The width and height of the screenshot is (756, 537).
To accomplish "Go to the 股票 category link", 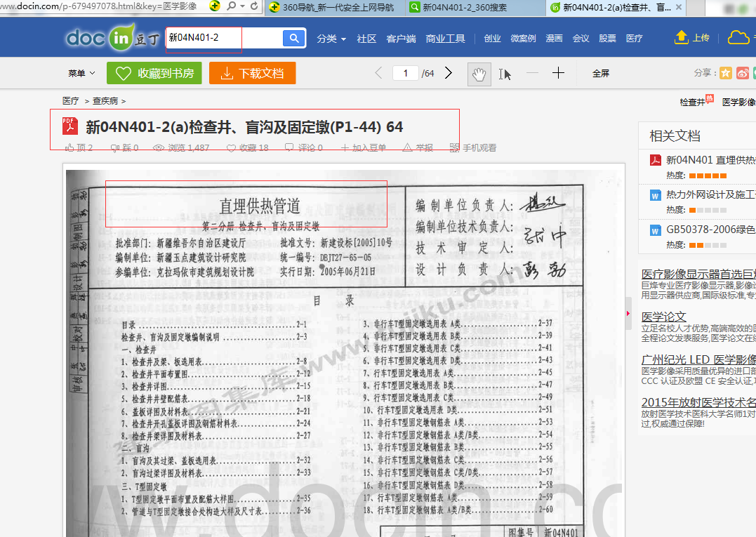I will pos(607,39).
